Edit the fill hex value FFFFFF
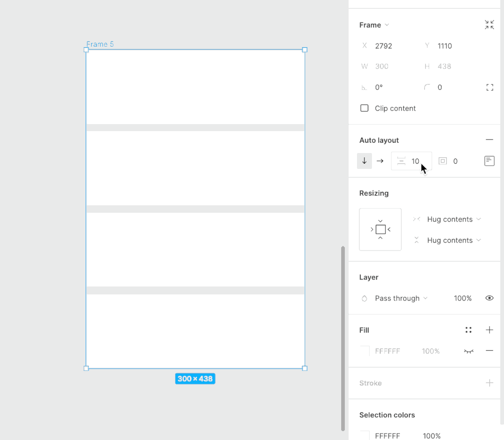504x440 pixels. (388, 351)
